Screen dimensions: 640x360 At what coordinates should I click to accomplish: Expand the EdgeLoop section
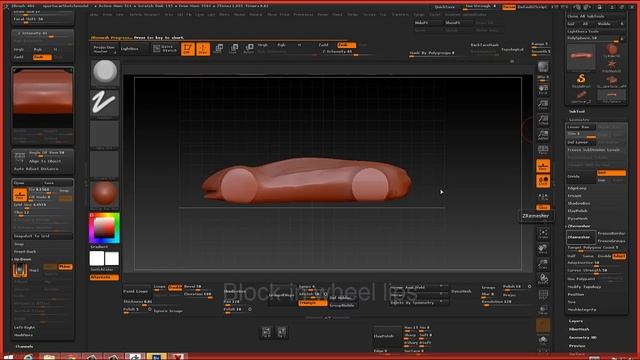point(577,188)
